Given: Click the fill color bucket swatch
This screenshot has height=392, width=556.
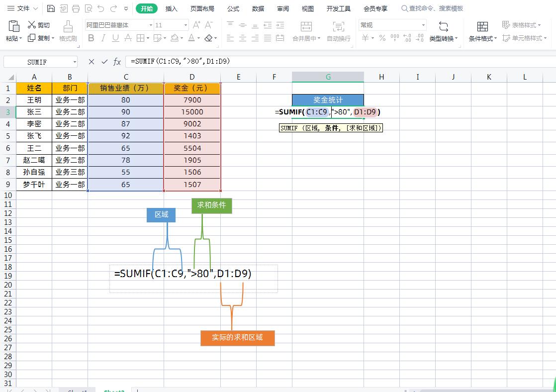Looking at the screenshot, I should [x=174, y=38].
